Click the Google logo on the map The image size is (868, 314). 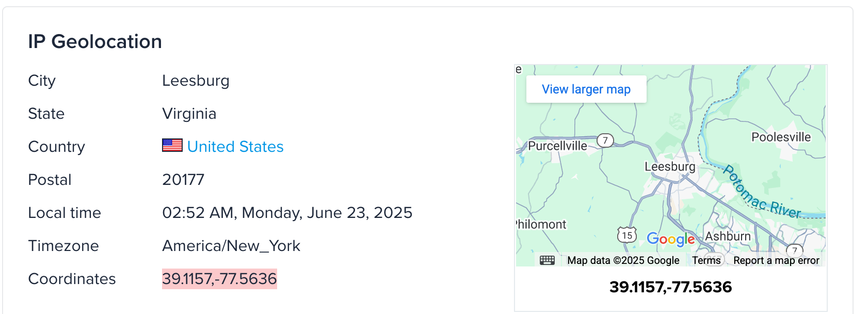(670, 239)
